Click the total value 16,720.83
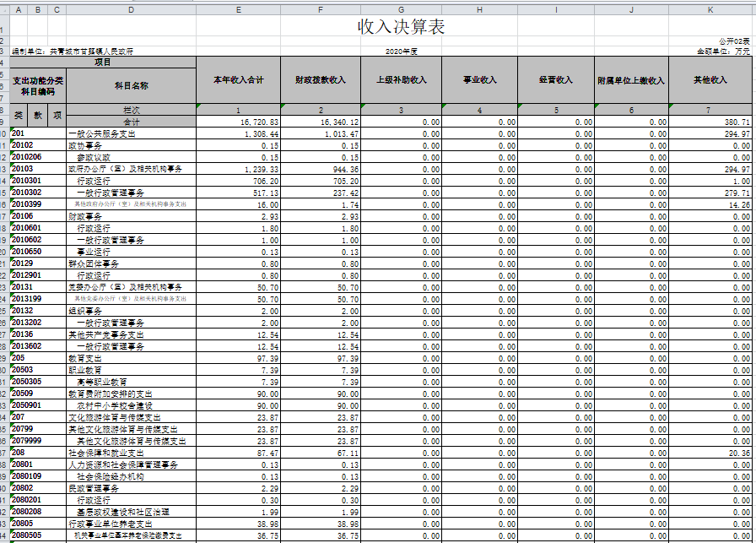The height and width of the screenshot is (543, 756). [x=239, y=122]
